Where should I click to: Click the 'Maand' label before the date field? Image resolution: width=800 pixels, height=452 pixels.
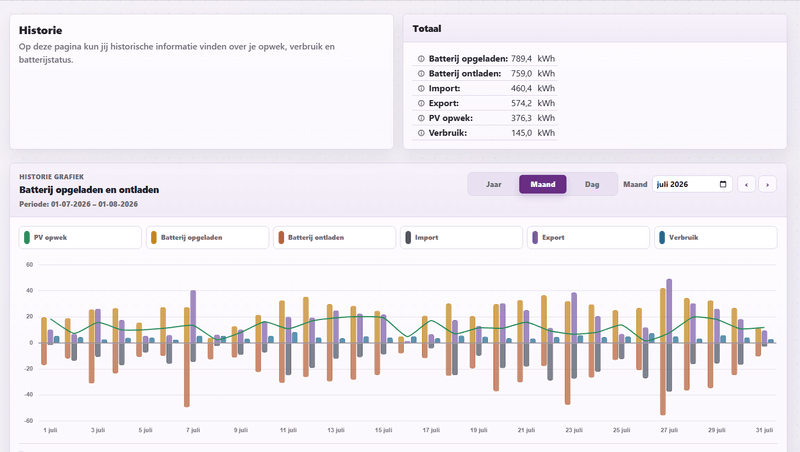click(635, 184)
